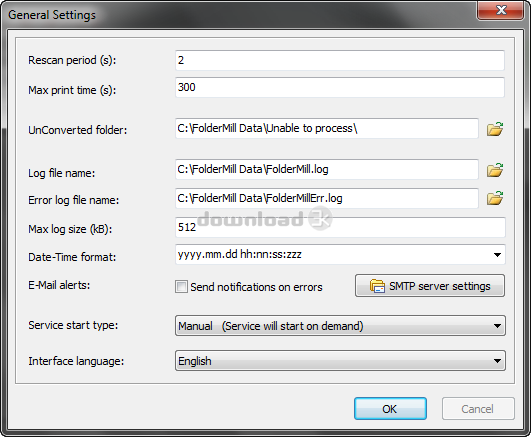Open SMTP server settings
The height and width of the screenshot is (437, 531).
(430, 286)
